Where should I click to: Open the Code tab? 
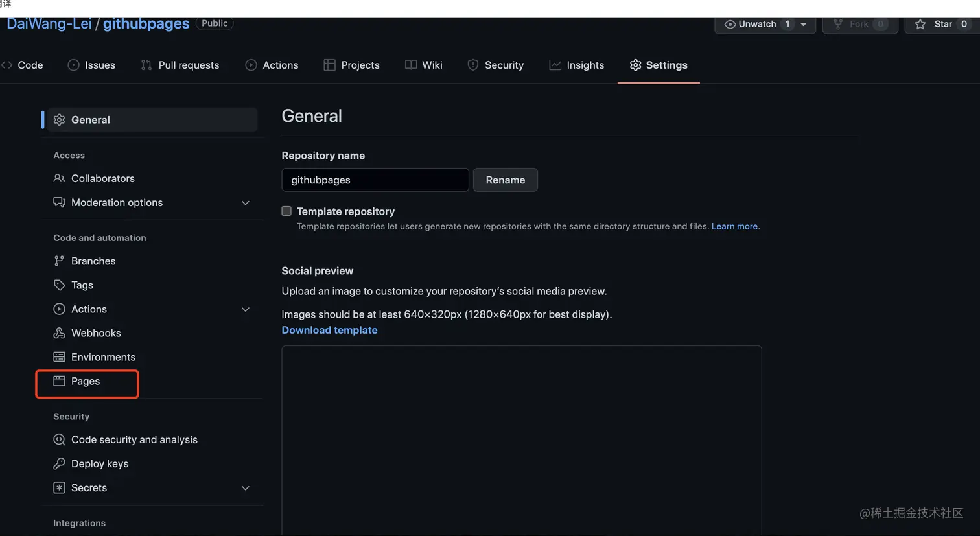click(x=23, y=65)
